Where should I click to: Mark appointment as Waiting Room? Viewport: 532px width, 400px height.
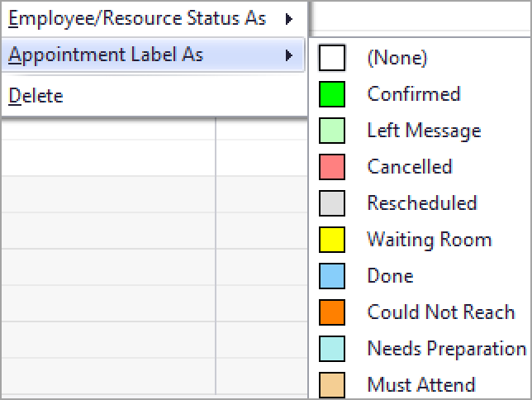[x=430, y=240]
